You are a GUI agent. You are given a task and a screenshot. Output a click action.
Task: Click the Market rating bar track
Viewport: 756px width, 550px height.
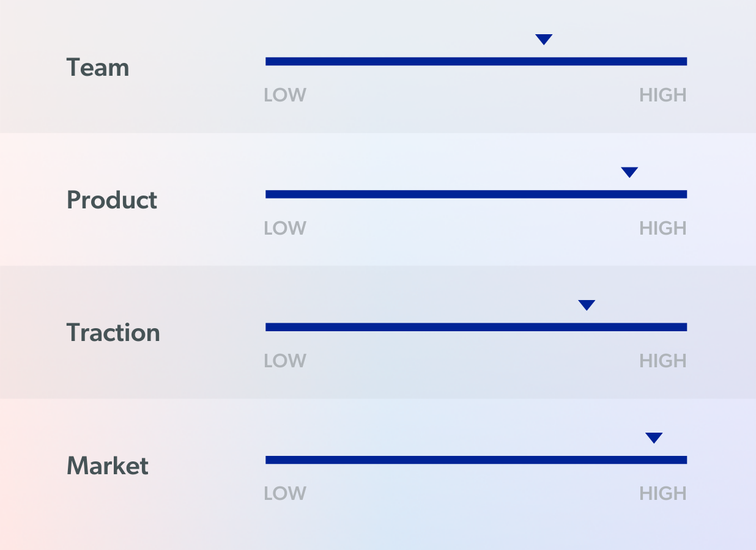[x=476, y=460]
